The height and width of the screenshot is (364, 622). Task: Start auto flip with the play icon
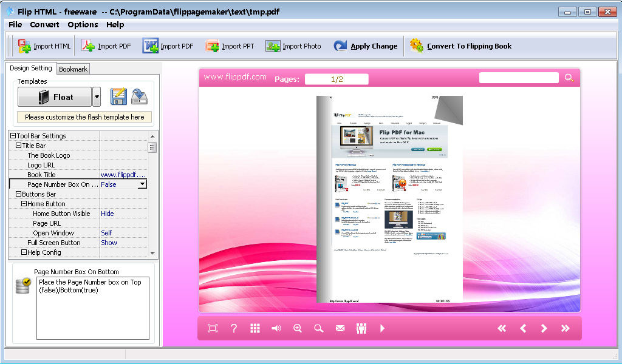(382, 328)
